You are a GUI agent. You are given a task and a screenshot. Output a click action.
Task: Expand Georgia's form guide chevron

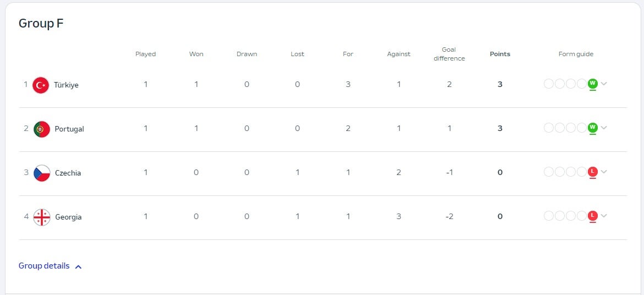[x=604, y=216]
